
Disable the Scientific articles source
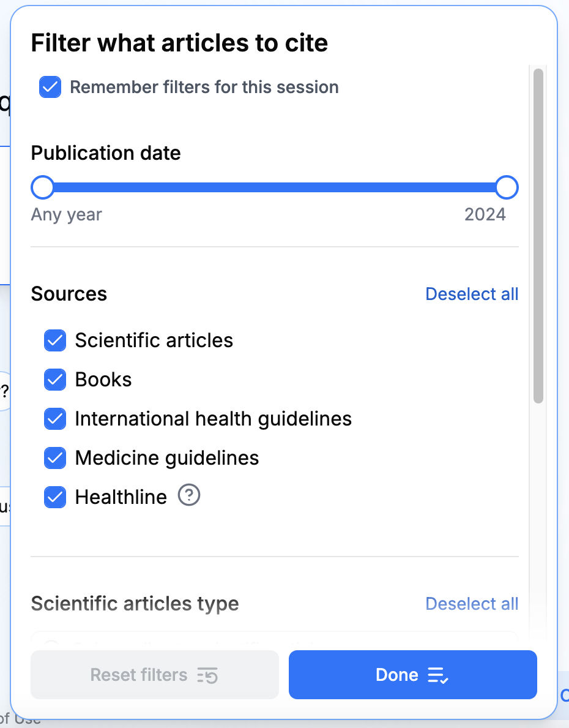coord(54,340)
